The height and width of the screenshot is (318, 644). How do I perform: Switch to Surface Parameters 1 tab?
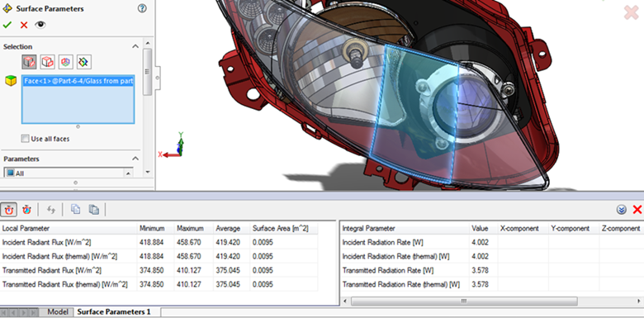coord(114,312)
